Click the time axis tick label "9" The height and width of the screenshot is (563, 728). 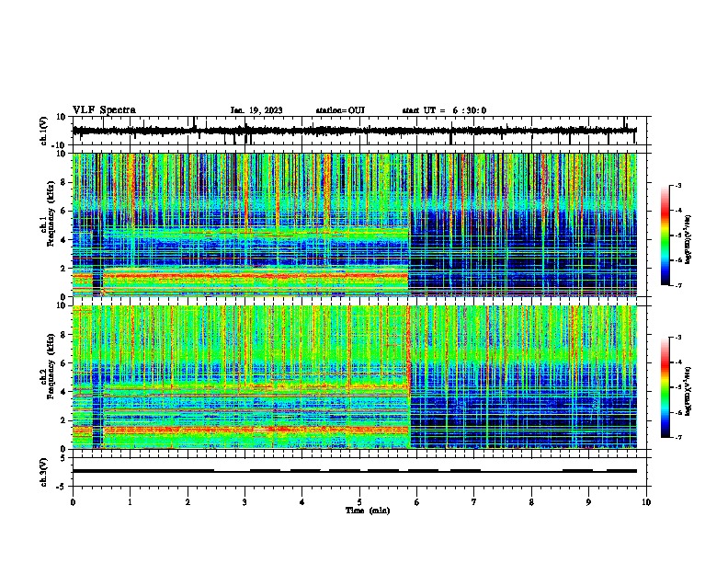(588, 502)
